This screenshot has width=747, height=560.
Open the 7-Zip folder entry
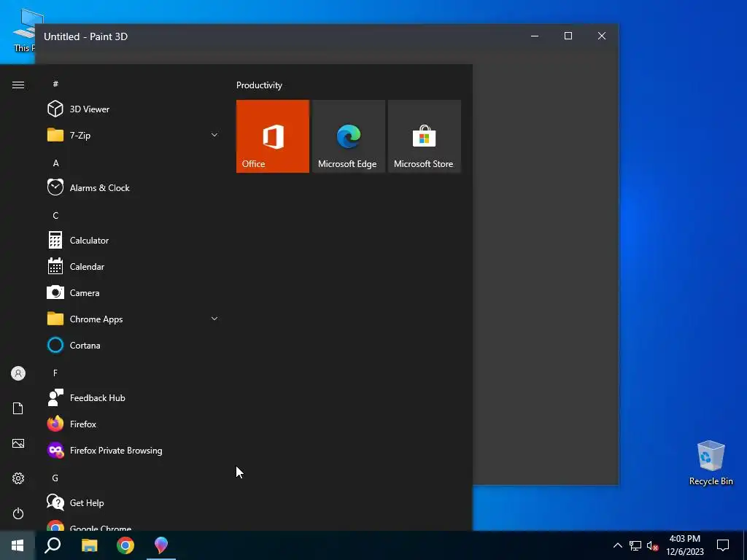point(133,135)
